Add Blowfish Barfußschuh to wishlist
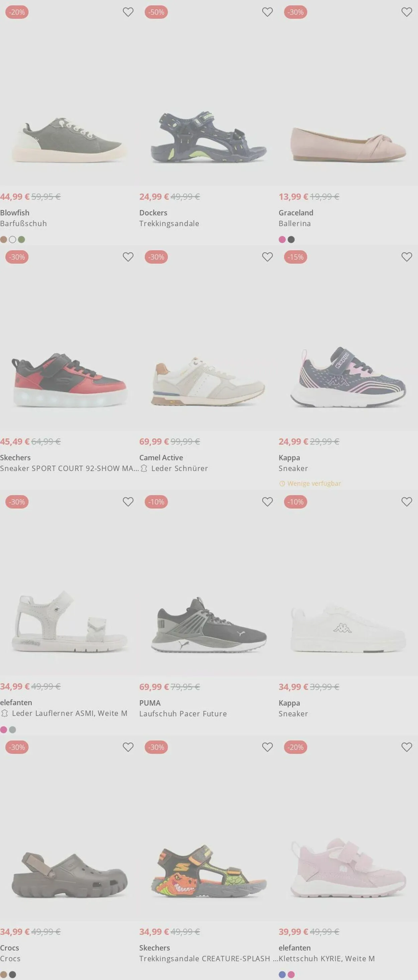Viewport: 418px width, 980px height. pos(128,12)
